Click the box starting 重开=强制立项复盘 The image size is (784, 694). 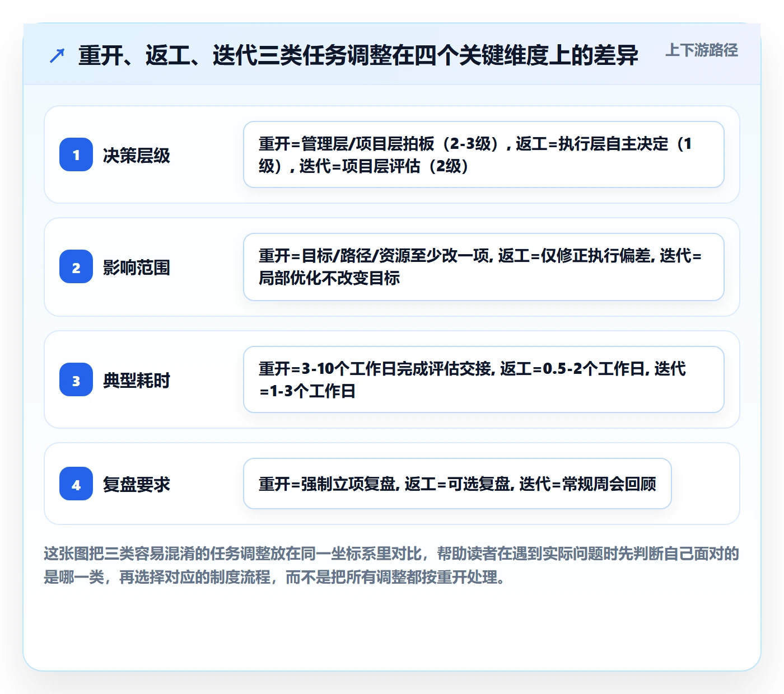point(458,484)
